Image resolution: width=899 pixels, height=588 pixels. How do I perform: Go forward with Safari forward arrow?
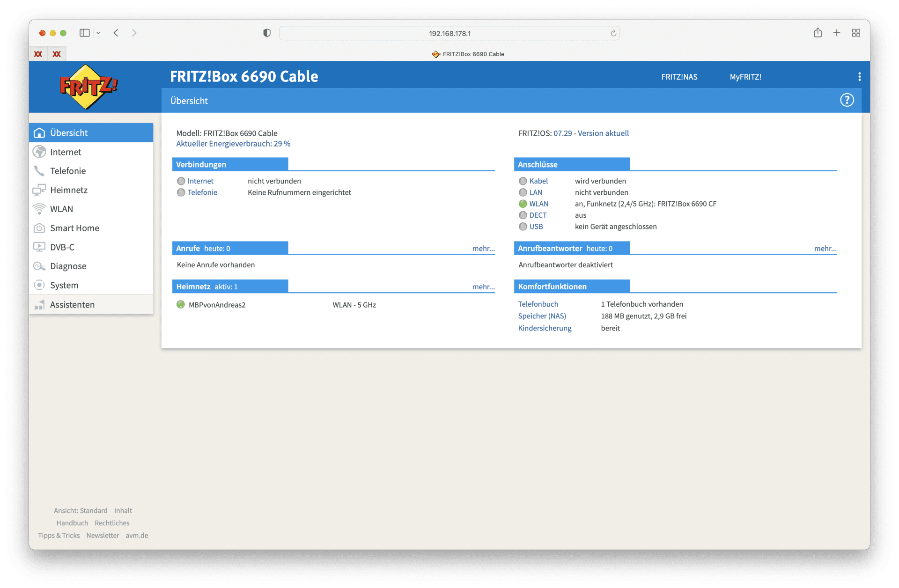pos(134,33)
